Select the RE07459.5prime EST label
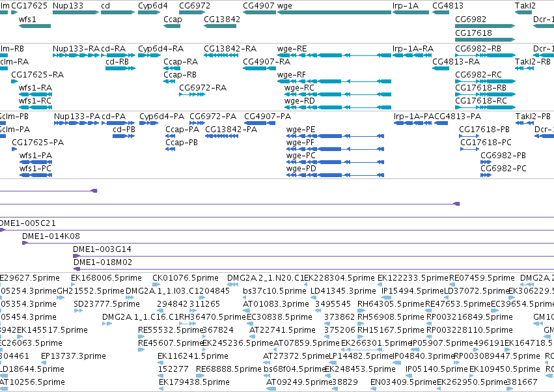 tap(482, 278)
